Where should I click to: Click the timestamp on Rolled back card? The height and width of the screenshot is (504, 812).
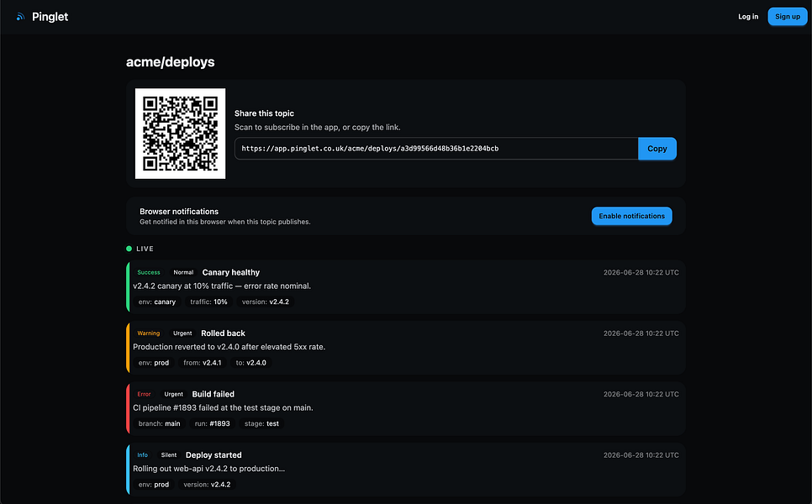point(641,333)
